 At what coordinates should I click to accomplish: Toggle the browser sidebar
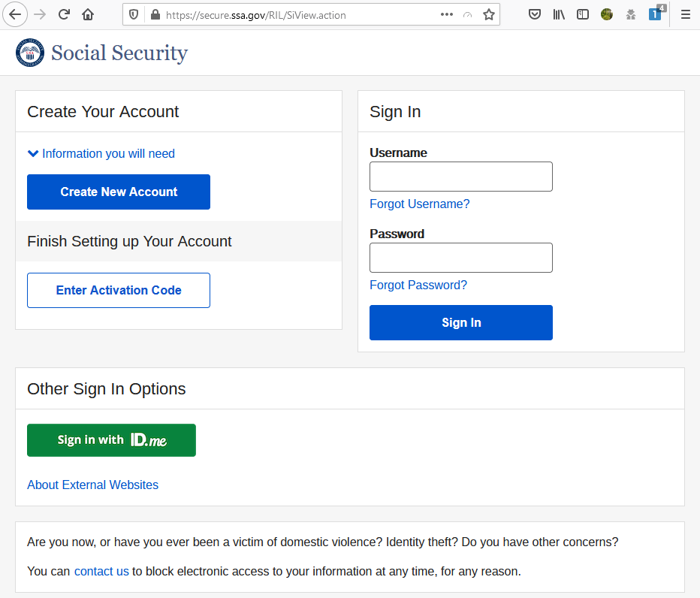pos(583,14)
